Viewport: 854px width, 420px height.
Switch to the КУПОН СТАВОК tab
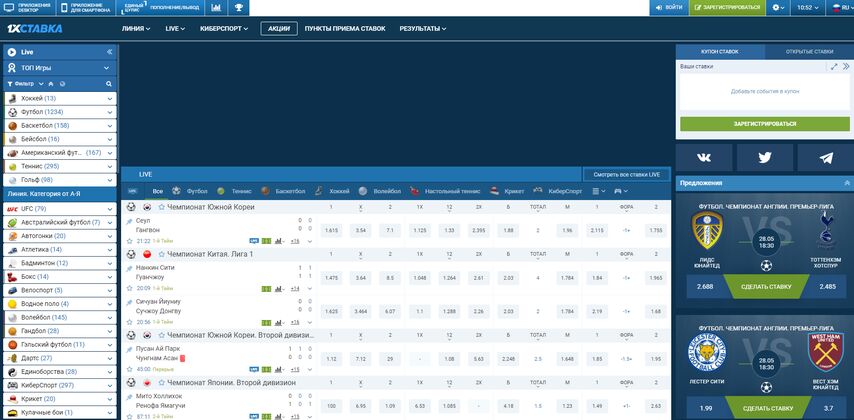pyautogui.click(x=720, y=52)
